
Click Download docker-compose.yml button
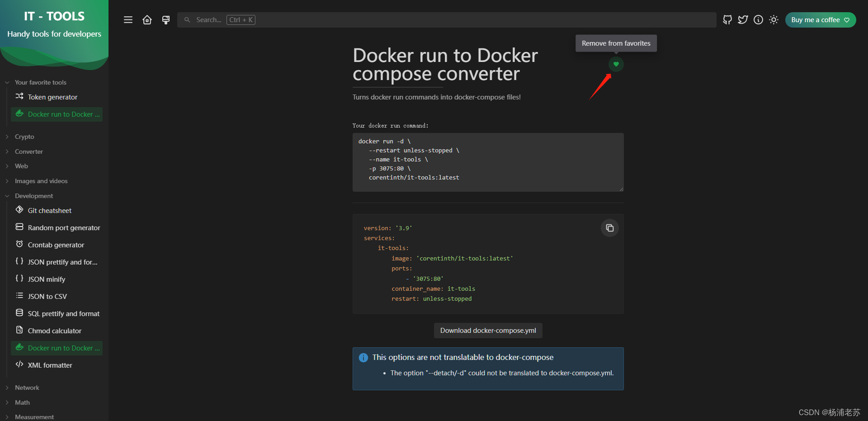(x=488, y=331)
